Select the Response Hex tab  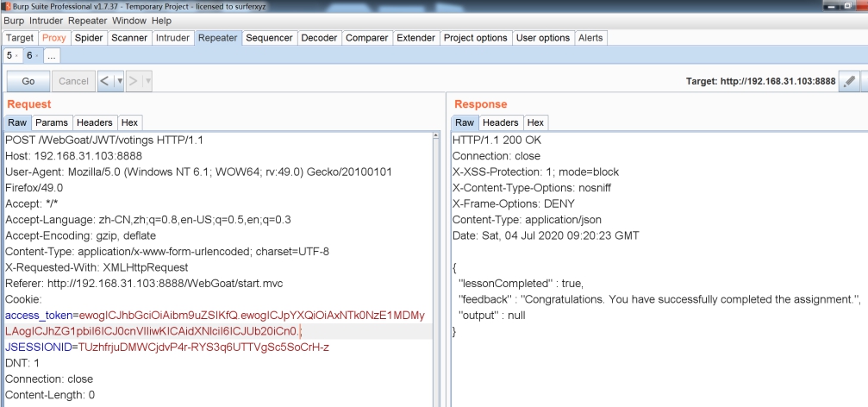click(535, 122)
